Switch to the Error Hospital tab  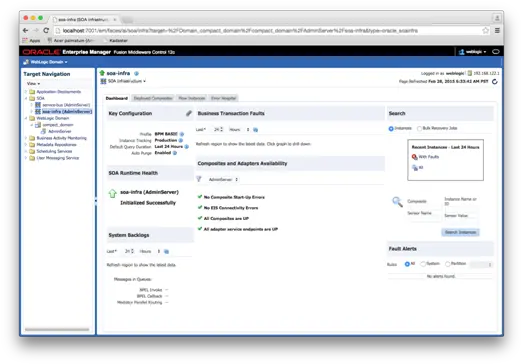click(224, 98)
